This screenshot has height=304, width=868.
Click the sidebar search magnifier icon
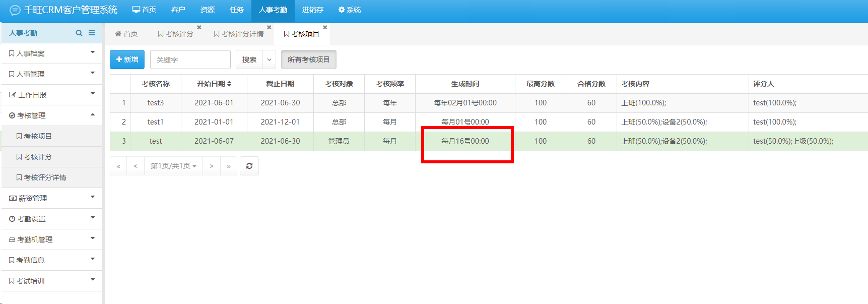79,33
